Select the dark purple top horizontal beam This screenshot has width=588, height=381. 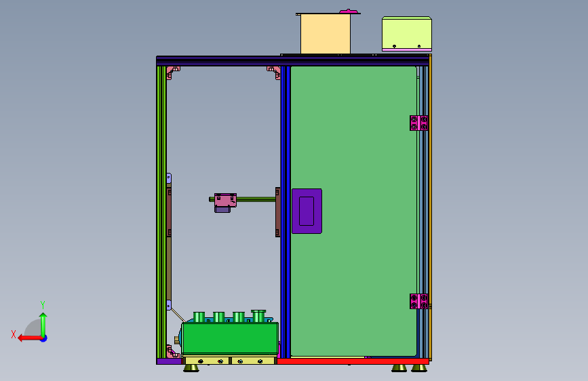coord(292,61)
